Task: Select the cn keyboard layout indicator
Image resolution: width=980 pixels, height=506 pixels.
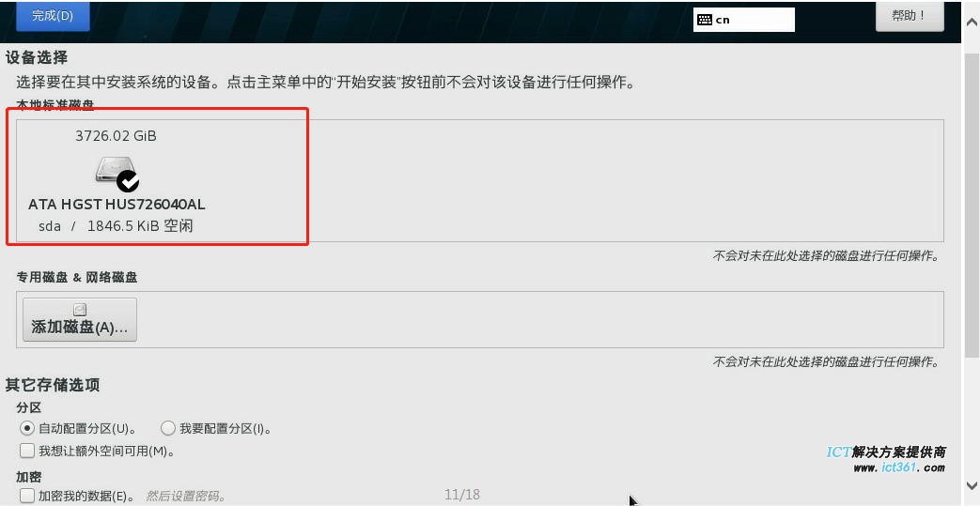Action: [x=744, y=20]
